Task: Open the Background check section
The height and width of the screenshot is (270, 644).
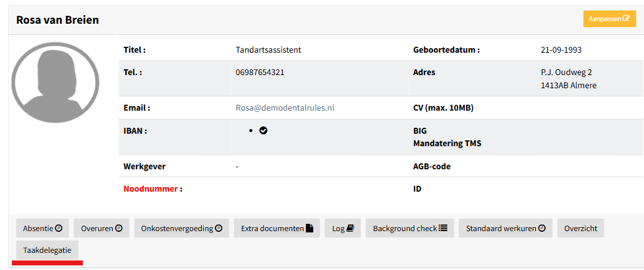Action: click(410, 228)
